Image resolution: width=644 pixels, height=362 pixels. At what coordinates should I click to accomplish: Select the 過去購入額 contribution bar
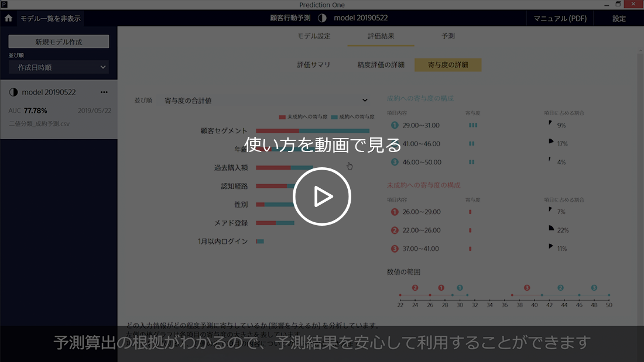284,168
